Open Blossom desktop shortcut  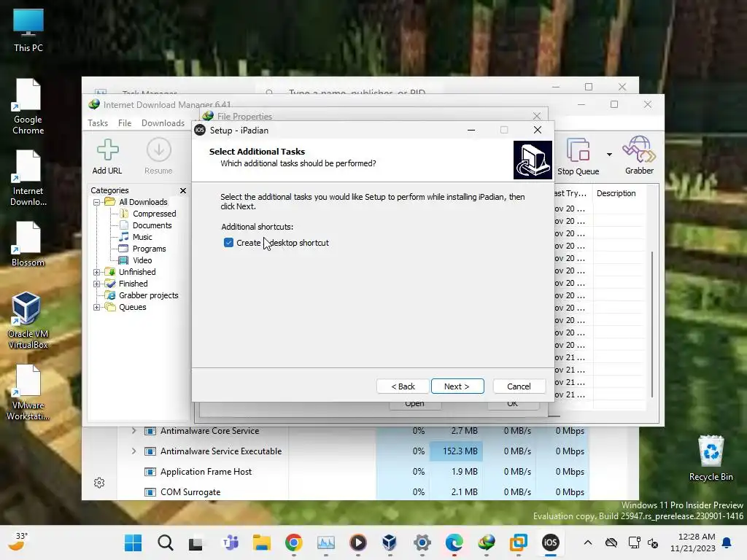(28, 244)
